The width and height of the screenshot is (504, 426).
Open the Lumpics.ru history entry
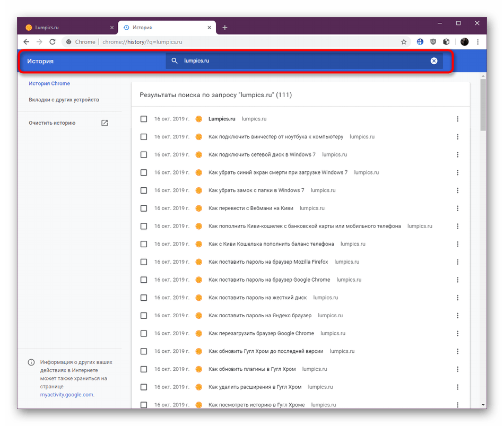(222, 119)
